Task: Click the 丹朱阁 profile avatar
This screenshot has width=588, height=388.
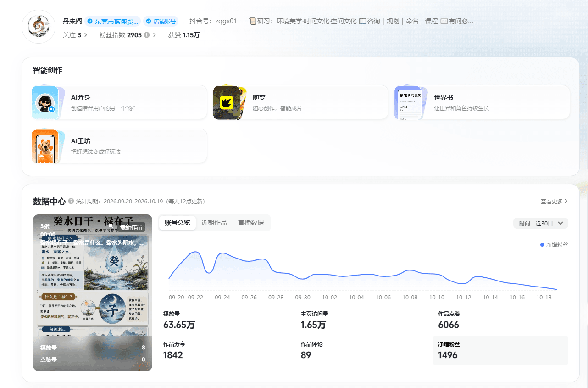Action: (x=39, y=27)
